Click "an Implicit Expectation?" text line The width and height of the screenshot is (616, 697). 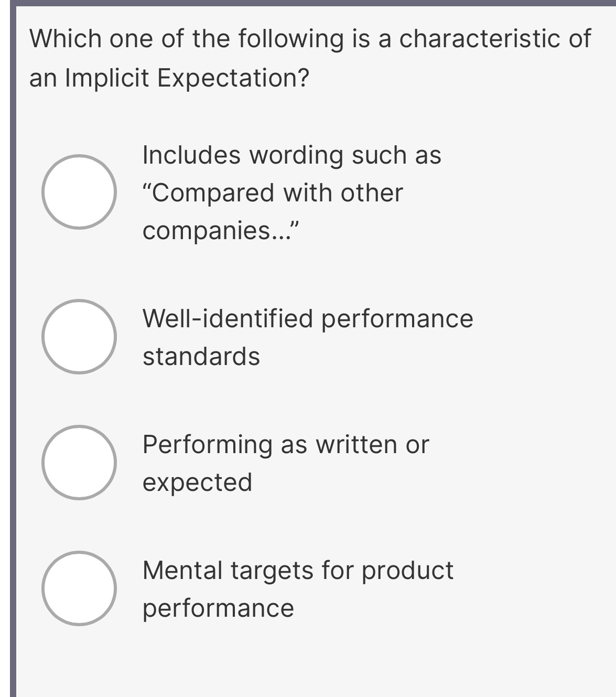click(168, 78)
